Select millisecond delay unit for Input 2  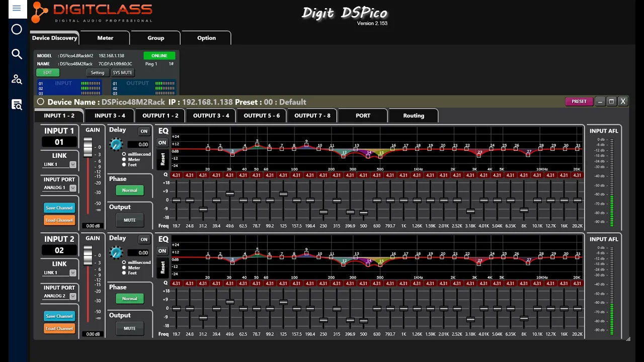point(124,262)
